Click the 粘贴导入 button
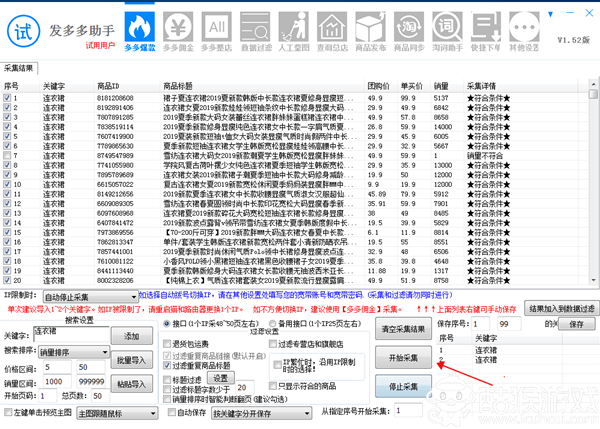This screenshot has width=600, height=429. (x=132, y=384)
